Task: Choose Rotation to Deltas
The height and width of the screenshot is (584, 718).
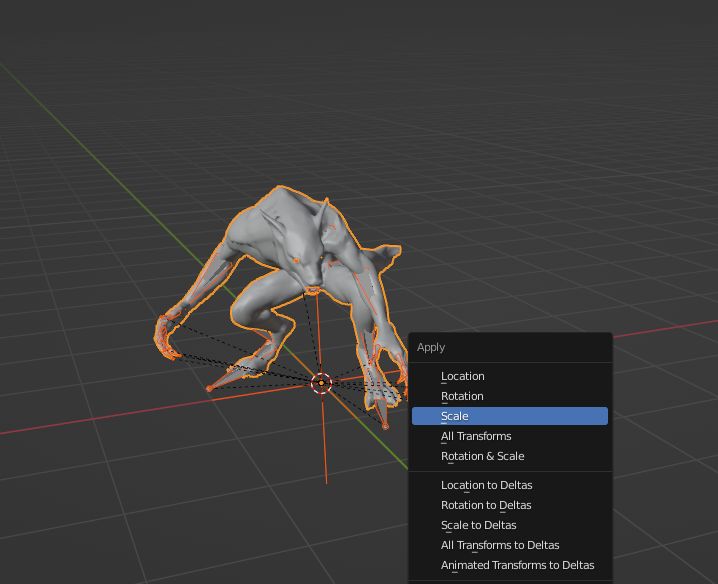Action: point(510,505)
